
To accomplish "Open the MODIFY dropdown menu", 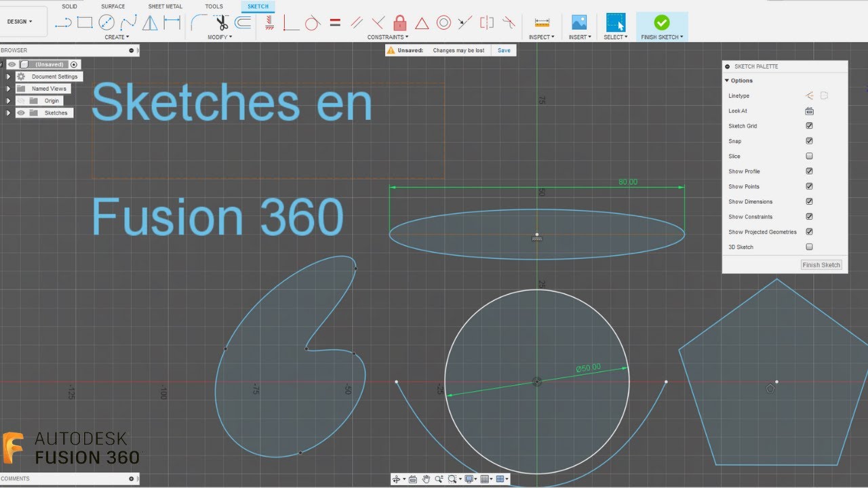I will tap(220, 37).
